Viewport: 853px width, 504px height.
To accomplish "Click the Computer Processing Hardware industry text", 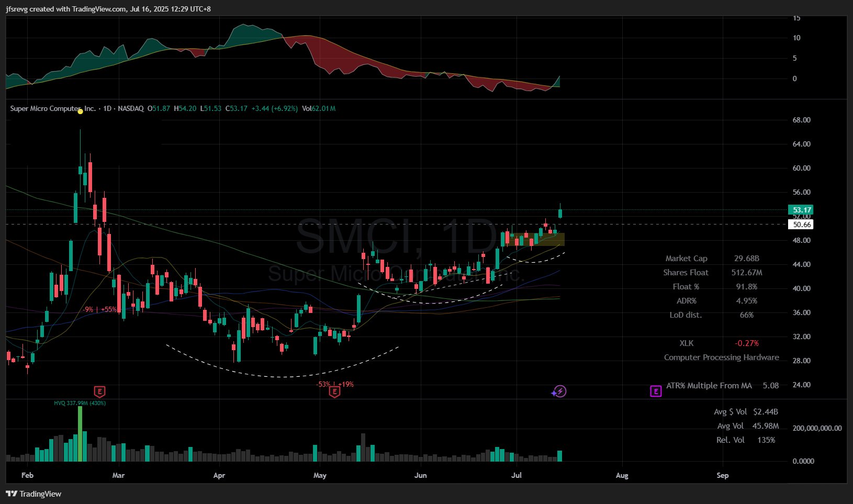I will click(x=721, y=357).
